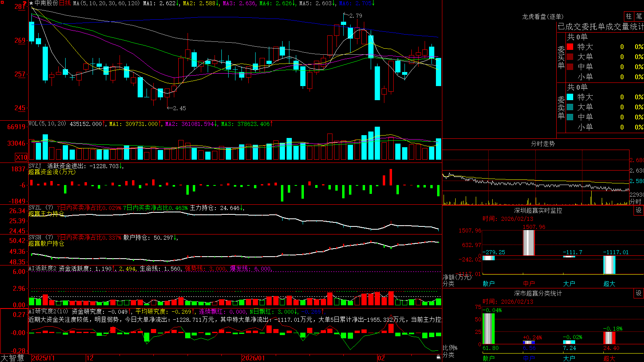The image size is (644, 362).
Task: Click the lock icon on the date axis
Action: point(438,357)
